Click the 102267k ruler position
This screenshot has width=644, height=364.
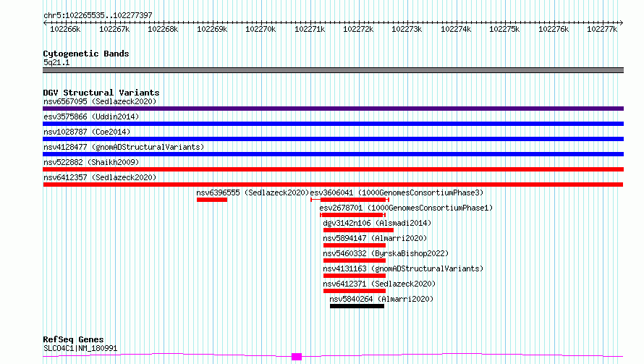coord(114,29)
